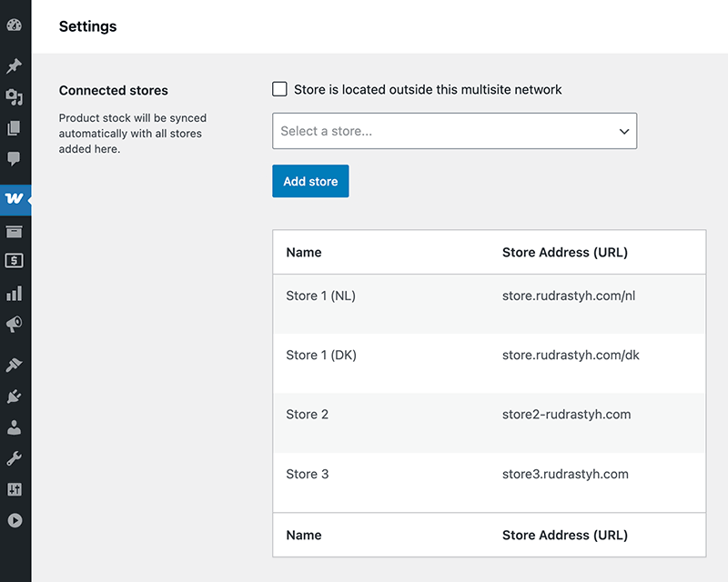Open Tools wrench icon

click(x=14, y=458)
